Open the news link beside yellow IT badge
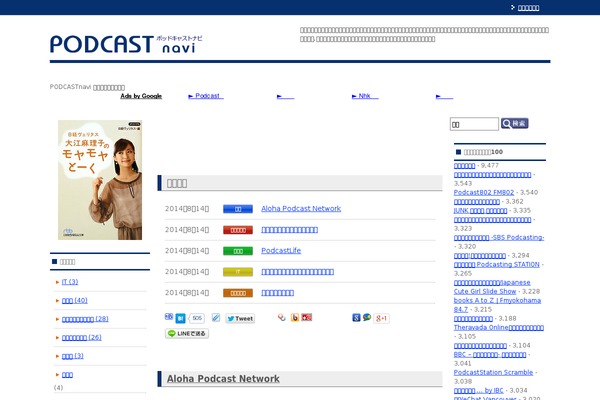The image size is (600, 400). [x=298, y=272]
